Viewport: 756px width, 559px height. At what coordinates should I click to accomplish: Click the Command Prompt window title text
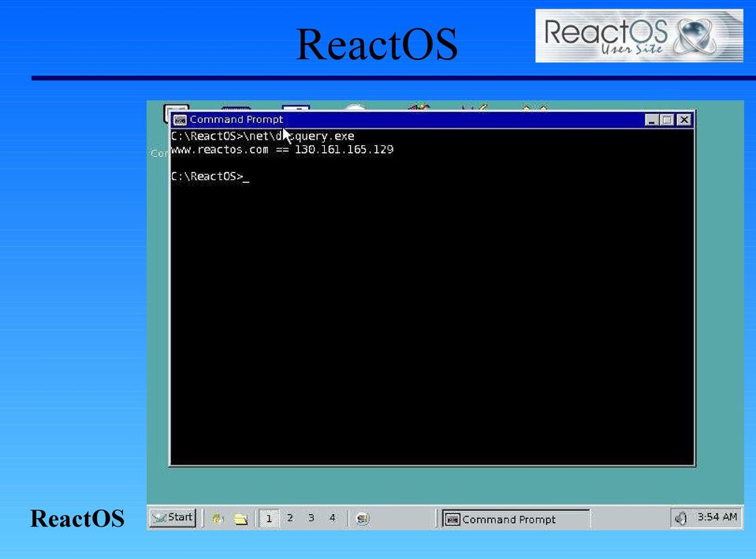(x=236, y=120)
